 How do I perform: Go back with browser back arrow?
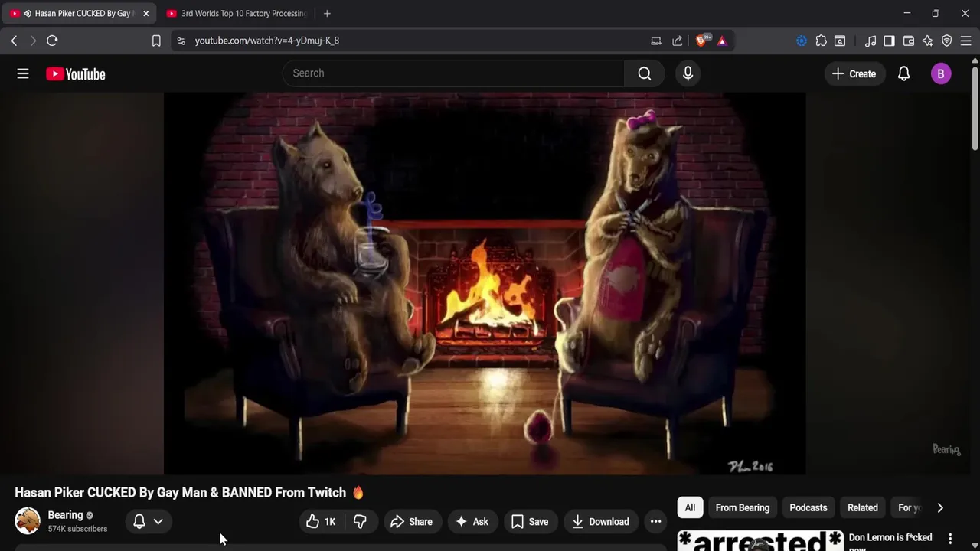click(x=14, y=41)
